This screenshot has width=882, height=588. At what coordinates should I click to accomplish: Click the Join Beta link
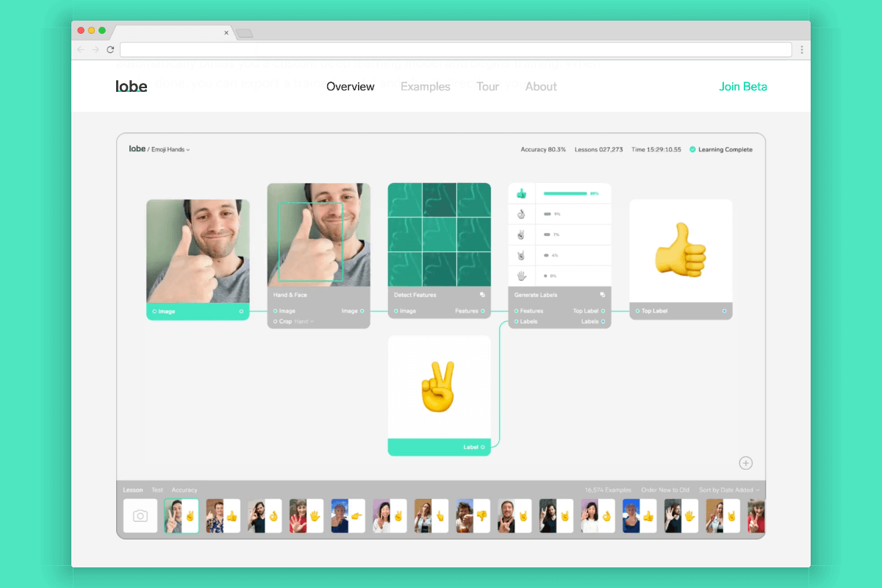[743, 86]
